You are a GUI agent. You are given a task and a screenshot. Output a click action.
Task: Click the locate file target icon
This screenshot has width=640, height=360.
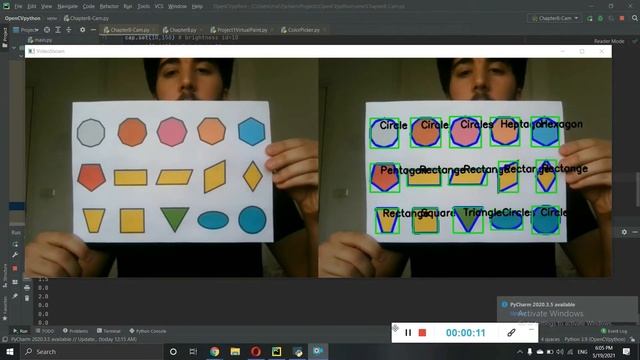pos(47,30)
